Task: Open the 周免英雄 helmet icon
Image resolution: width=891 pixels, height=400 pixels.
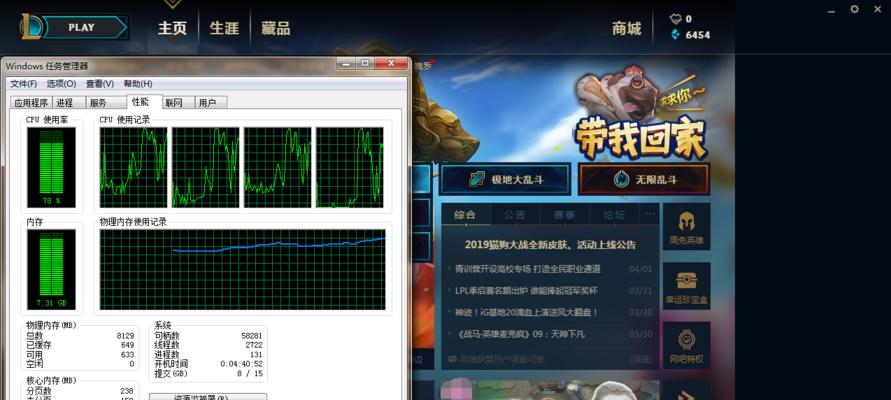Action: 686,226
